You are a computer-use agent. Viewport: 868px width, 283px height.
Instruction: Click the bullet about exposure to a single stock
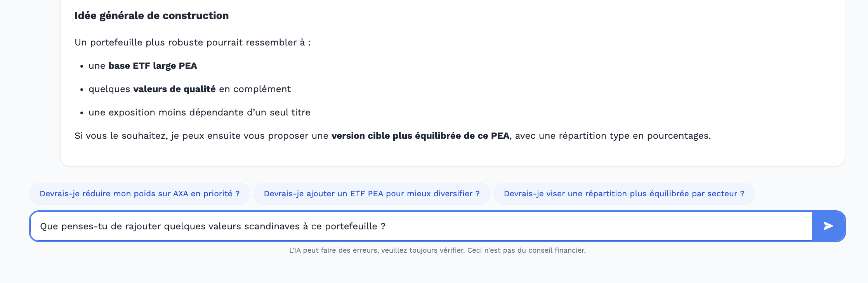[200, 112]
